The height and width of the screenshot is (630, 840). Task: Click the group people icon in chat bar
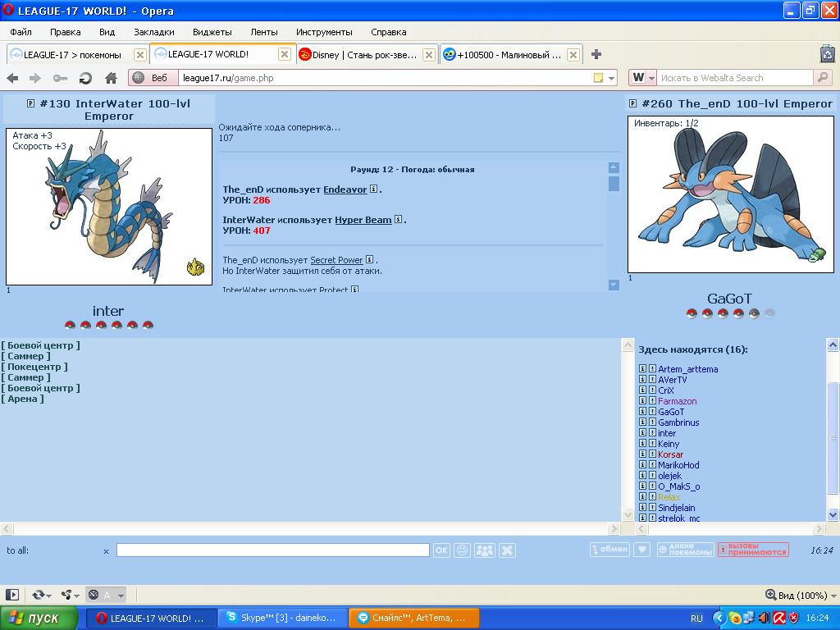point(484,550)
